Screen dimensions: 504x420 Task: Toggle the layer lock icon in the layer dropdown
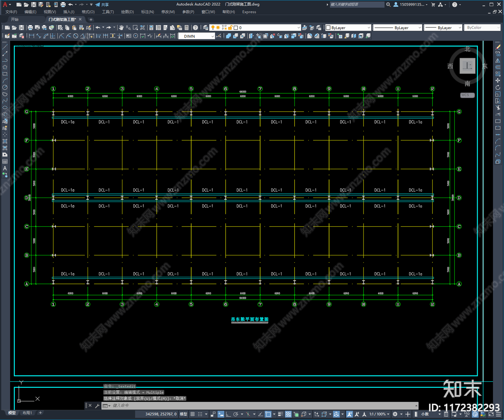230,28
